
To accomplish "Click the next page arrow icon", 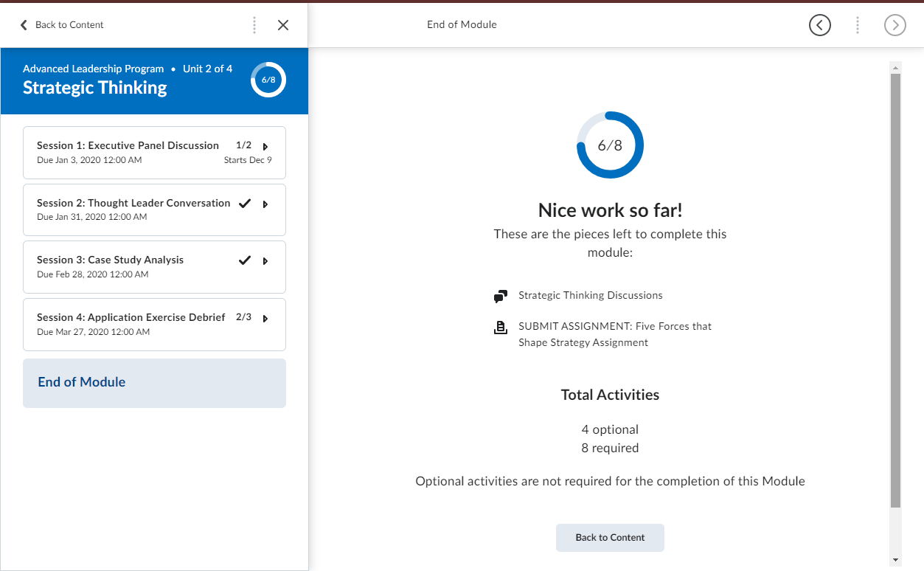I will pyautogui.click(x=895, y=25).
